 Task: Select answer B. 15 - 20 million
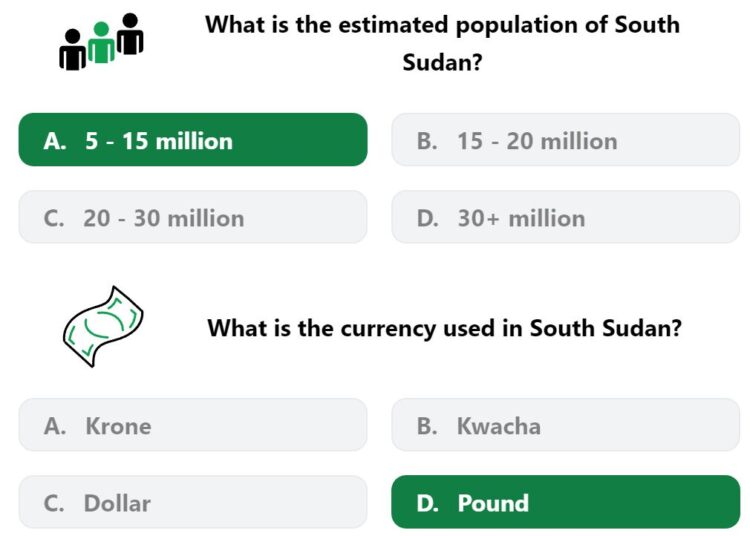click(x=565, y=140)
